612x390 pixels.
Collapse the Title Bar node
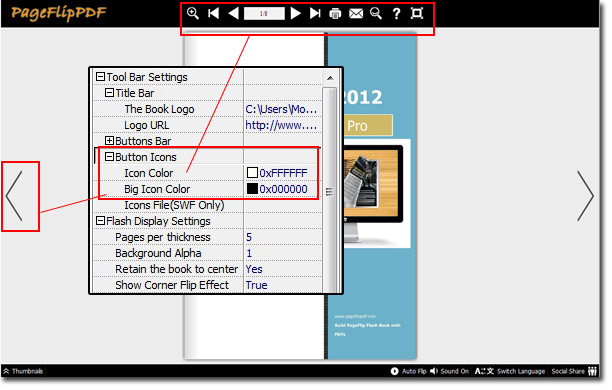coord(110,93)
